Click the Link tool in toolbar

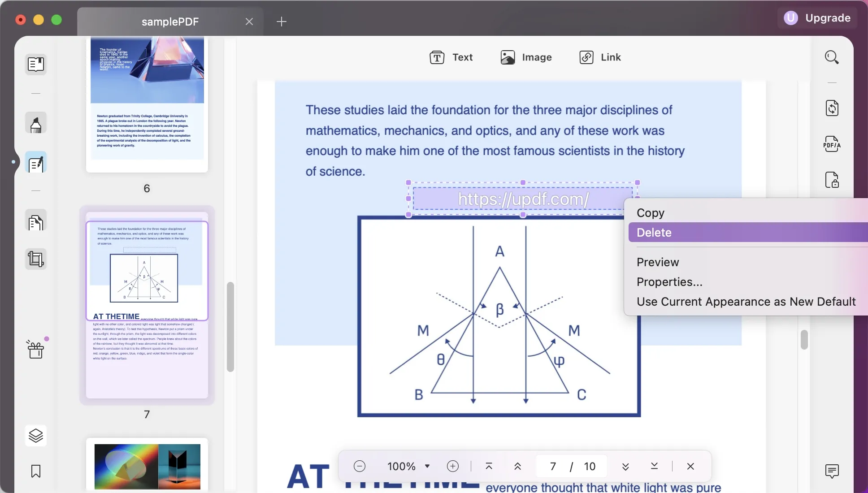600,56
